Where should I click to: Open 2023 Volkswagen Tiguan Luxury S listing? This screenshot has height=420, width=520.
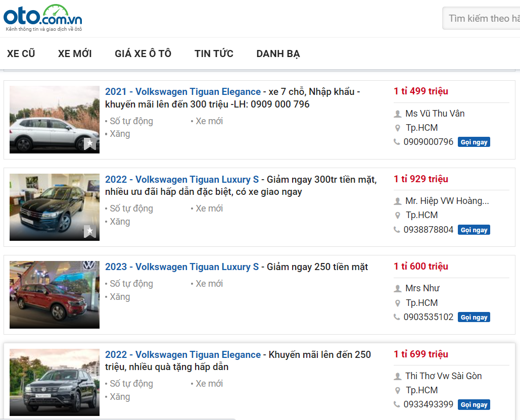click(182, 267)
